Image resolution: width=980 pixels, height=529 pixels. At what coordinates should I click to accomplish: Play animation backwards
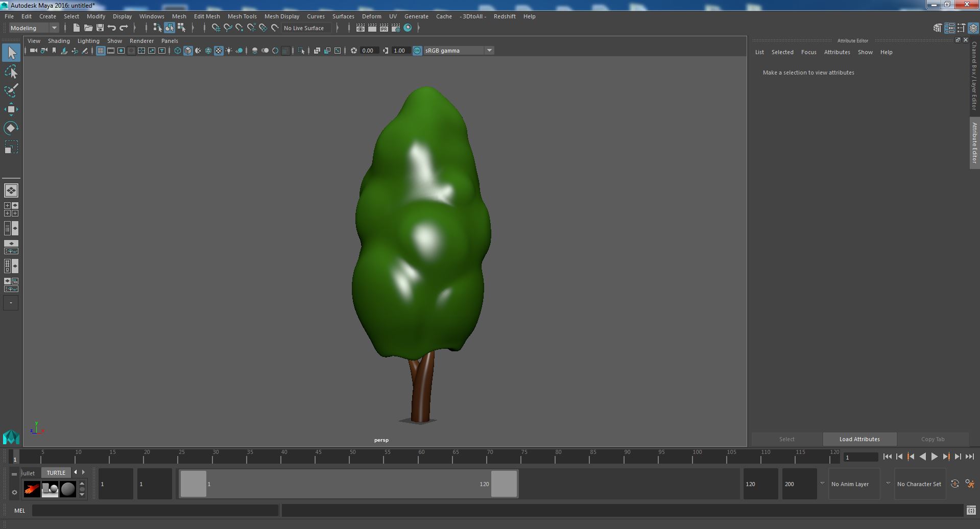(922, 457)
